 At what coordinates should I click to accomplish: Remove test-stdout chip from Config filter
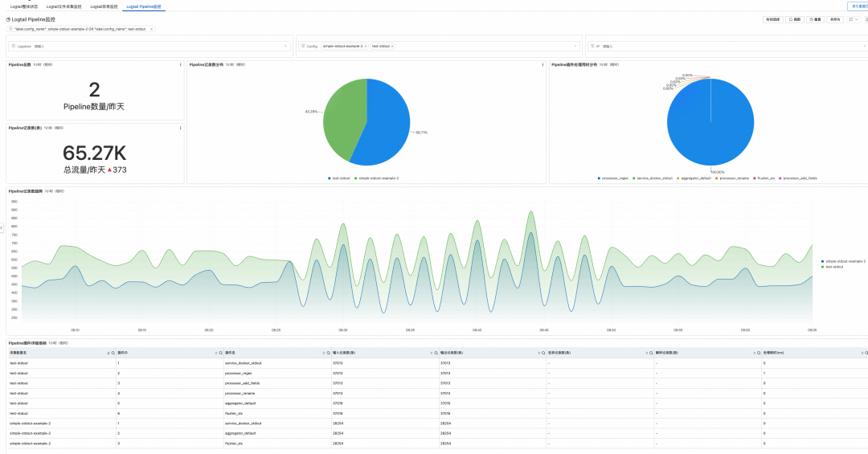pyautogui.click(x=392, y=46)
